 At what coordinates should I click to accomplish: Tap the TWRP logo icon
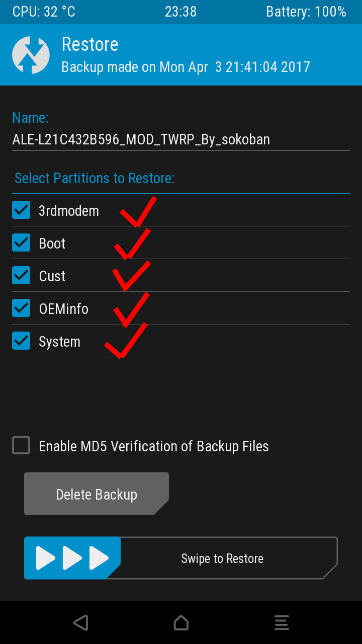pos(31,55)
